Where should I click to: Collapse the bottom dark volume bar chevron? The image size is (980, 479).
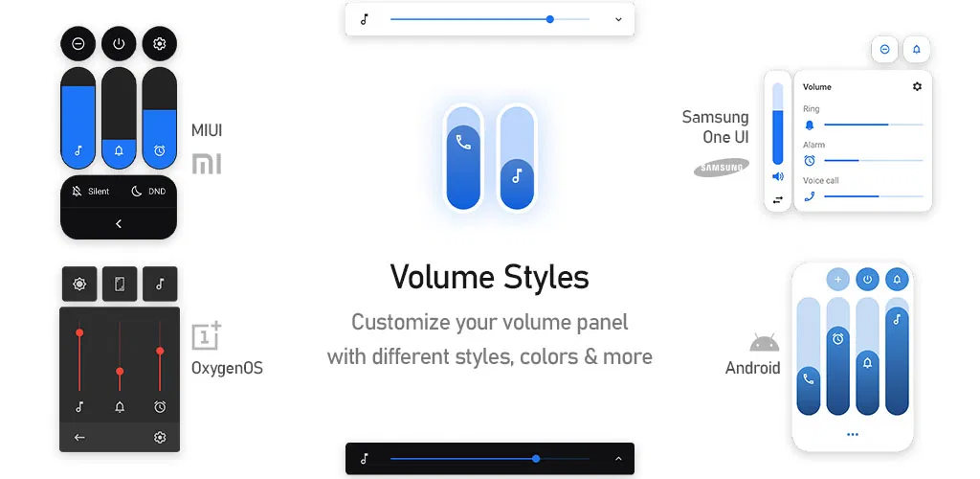coord(618,459)
